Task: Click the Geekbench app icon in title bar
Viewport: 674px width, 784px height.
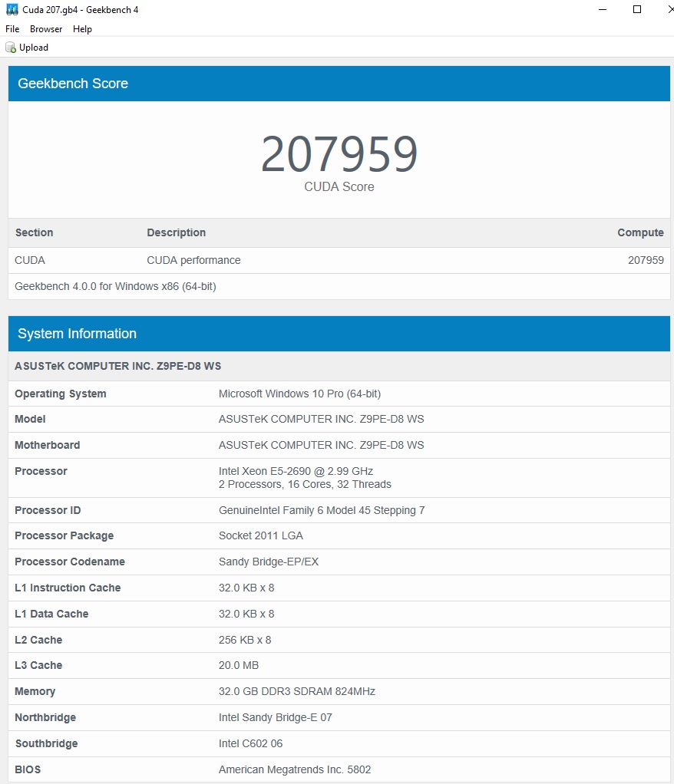Action: (x=12, y=9)
